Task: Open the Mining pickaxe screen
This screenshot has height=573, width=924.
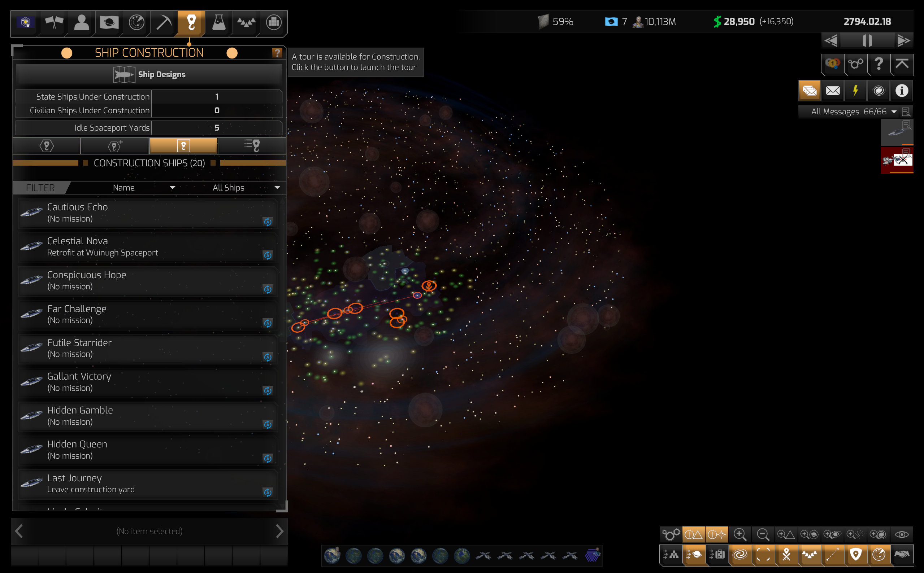Action: point(164,23)
